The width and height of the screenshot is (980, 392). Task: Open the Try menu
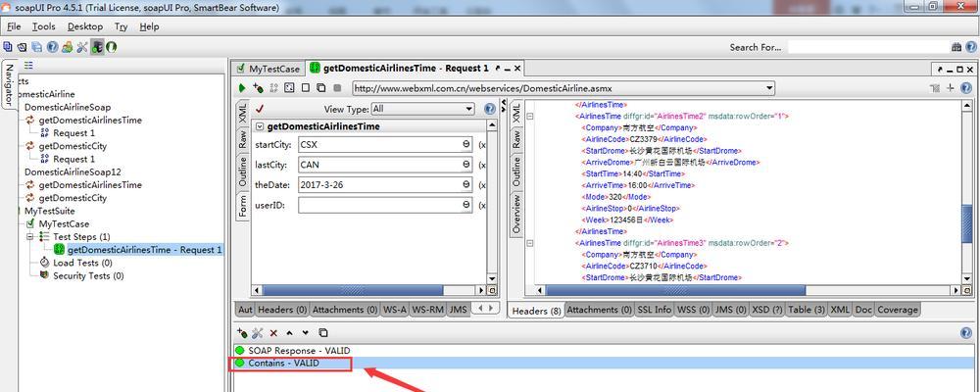pyautogui.click(x=122, y=26)
